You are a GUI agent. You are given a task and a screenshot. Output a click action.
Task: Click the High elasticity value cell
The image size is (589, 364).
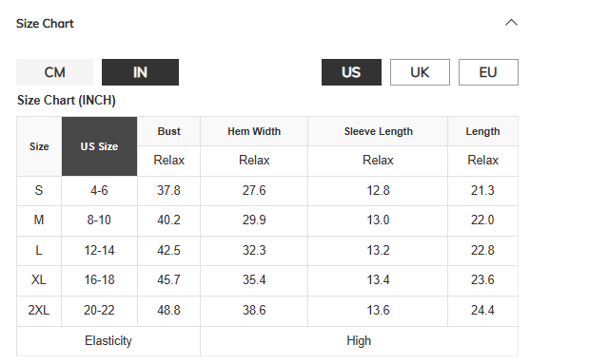tap(359, 341)
